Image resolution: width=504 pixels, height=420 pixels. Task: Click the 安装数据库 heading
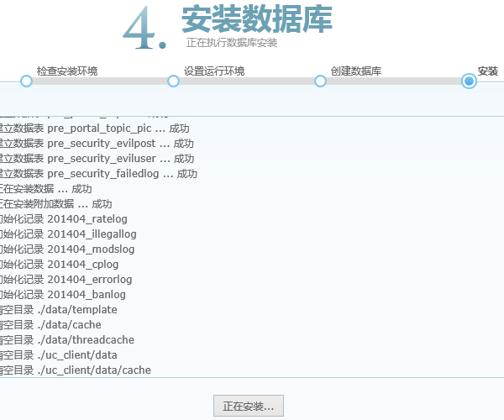[x=256, y=18]
